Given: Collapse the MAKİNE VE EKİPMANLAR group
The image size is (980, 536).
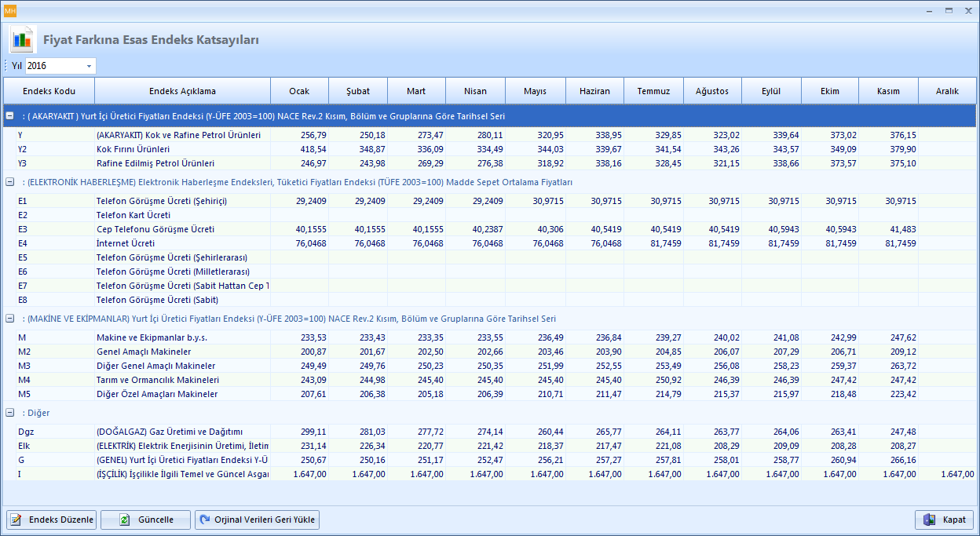Looking at the screenshot, I should coord(9,319).
